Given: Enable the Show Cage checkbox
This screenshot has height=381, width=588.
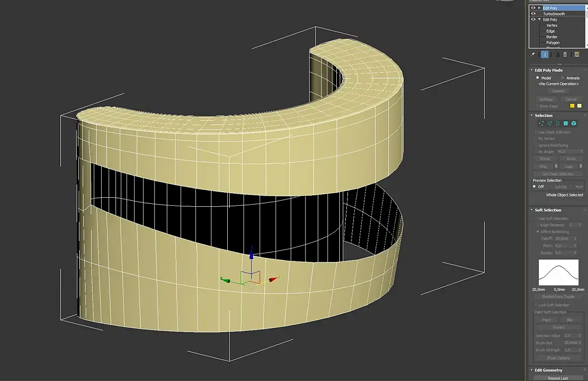Looking at the screenshot, I should 536,106.
